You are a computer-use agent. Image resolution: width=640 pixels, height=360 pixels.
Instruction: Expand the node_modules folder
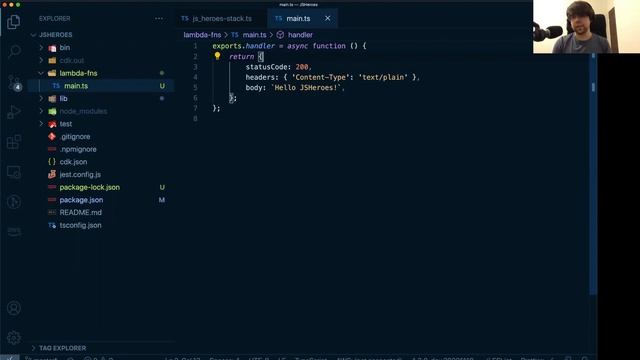41,111
